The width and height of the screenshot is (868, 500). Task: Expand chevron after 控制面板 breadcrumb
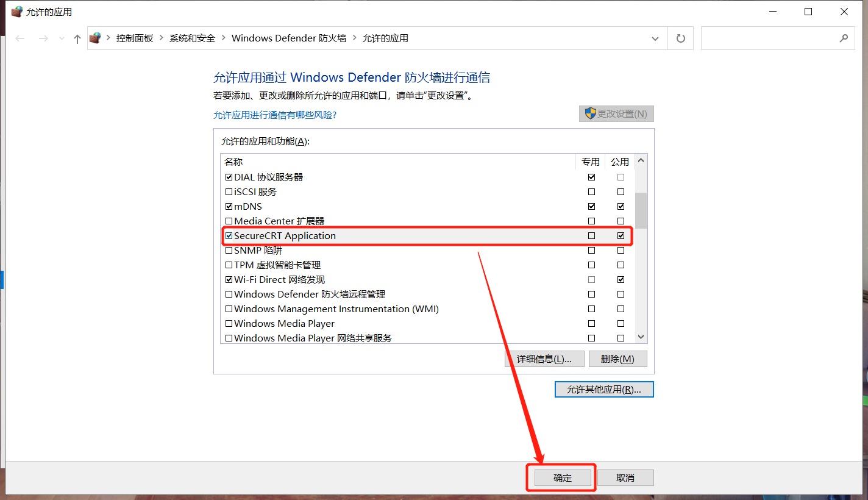click(162, 38)
